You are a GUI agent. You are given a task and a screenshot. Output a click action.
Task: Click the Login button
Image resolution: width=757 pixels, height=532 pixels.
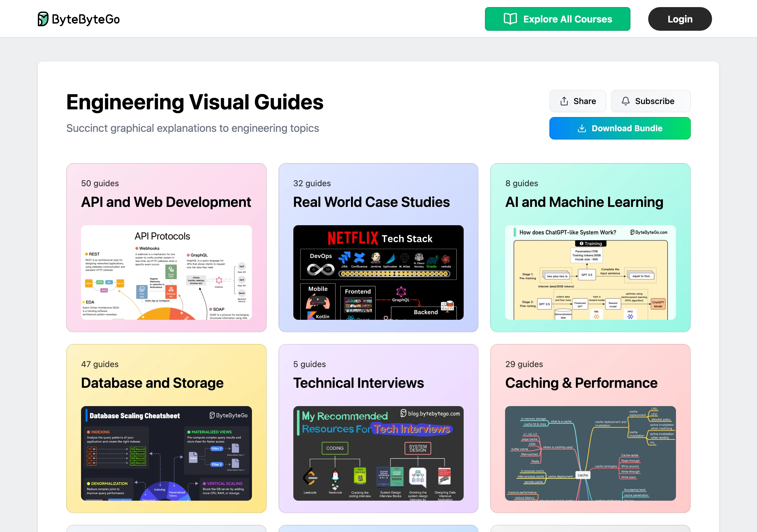(x=680, y=19)
